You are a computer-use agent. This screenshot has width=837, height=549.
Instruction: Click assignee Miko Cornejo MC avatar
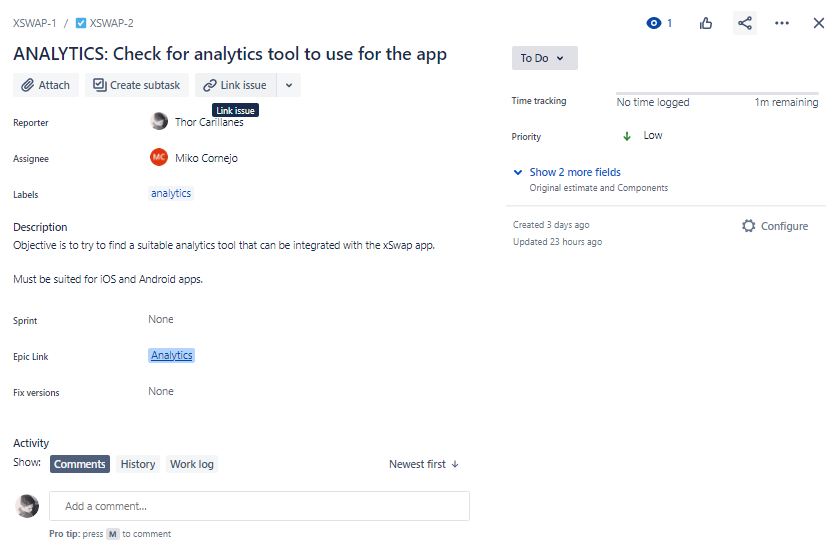[159, 158]
